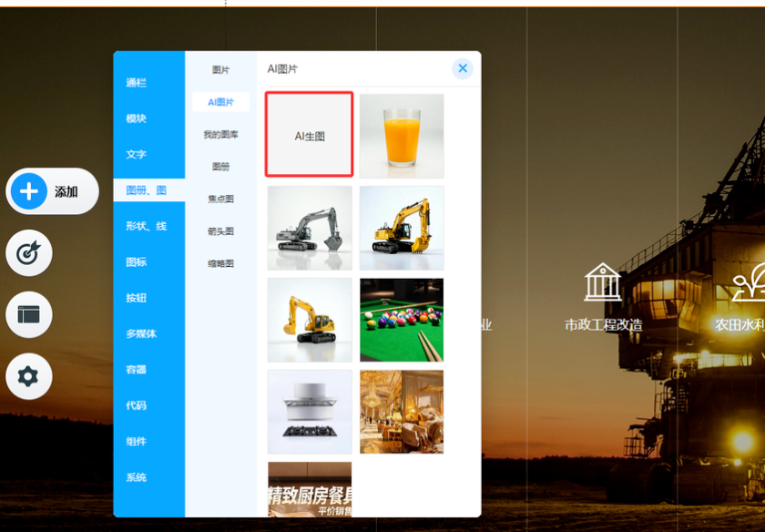
Task: Click the 市政工程改造 text on the page
Action: [x=604, y=324]
